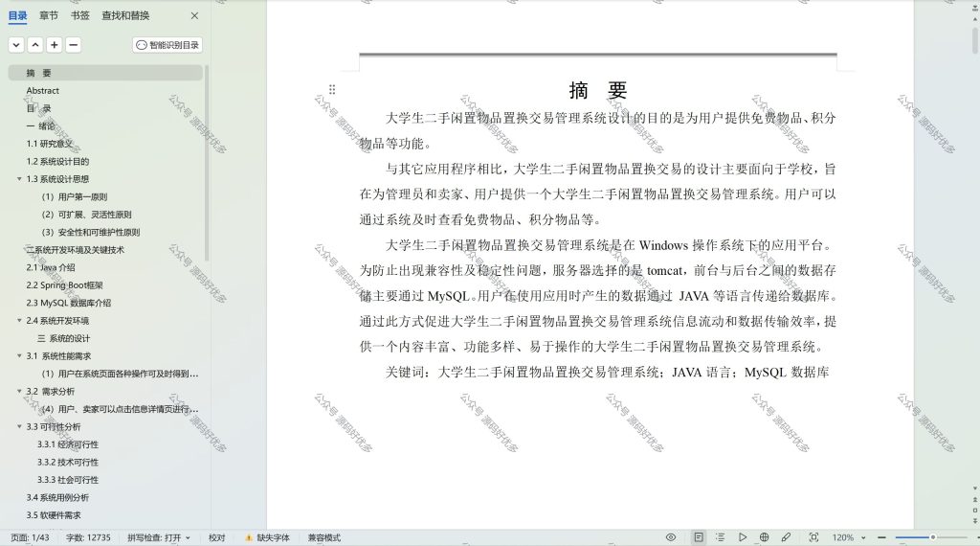Click the 关键词 line in document
This screenshot has height=546, width=980.
607,372
